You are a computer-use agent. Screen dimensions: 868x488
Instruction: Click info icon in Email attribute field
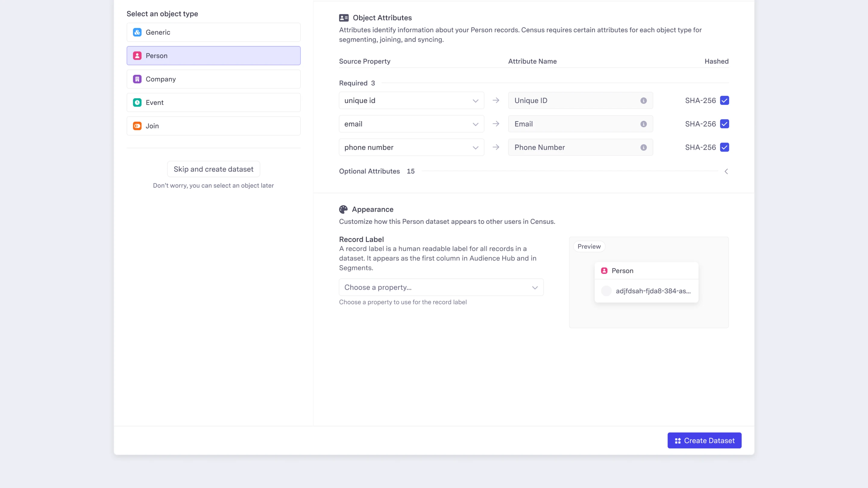point(643,124)
